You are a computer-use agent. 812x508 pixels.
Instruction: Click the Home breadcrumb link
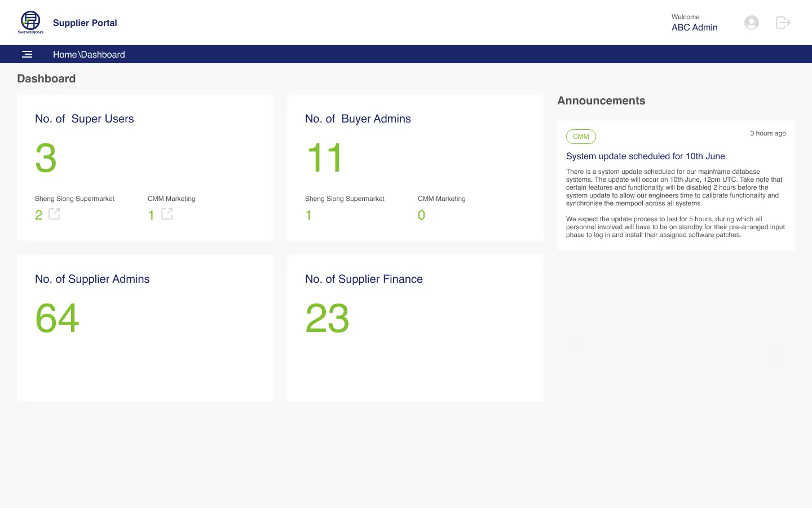pyautogui.click(x=64, y=54)
